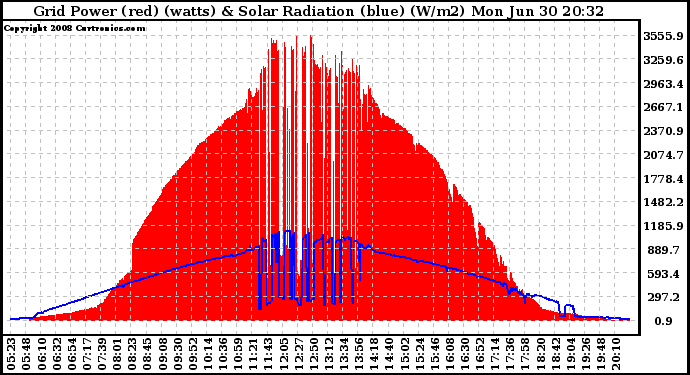Click the 18:42 time label
Viewport: 690px width, 375px height.
pos(555,354)
